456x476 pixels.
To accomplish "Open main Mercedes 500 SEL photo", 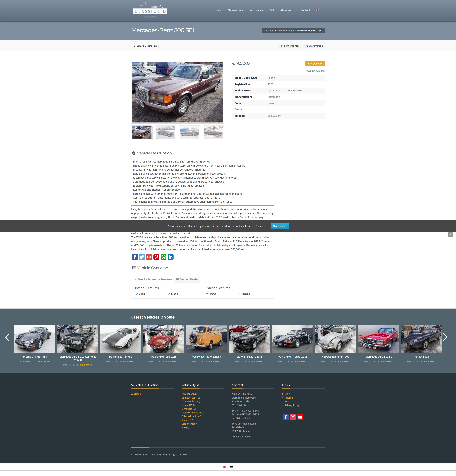I will (x=178, y=92).
